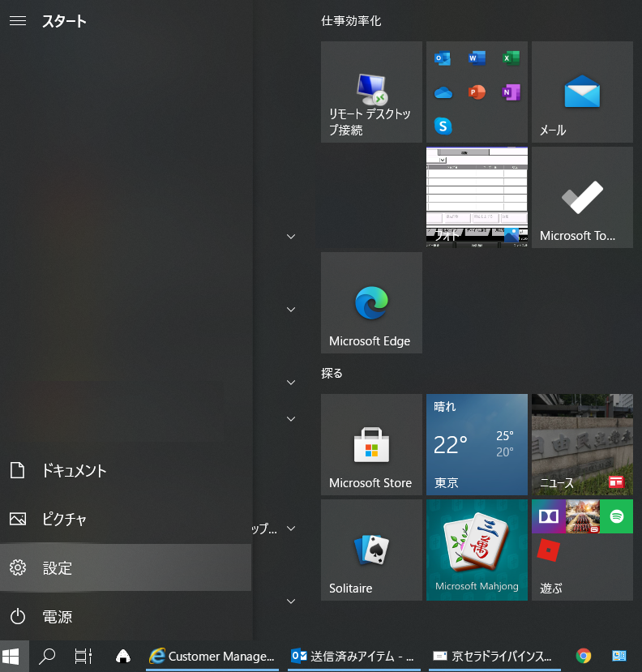Open Google Chrome from the taskbar
642x672 pixels.
584,656
